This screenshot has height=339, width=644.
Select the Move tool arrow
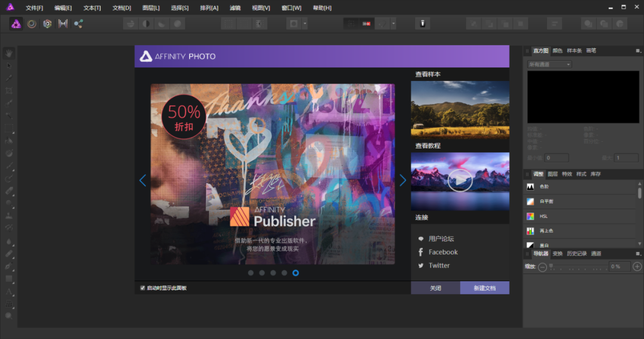8,66
